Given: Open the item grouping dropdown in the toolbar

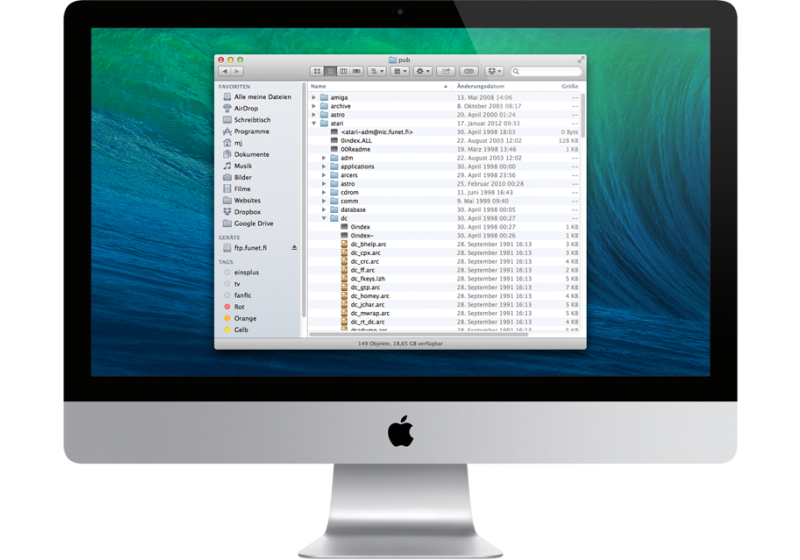Looking at the screenshot, I should pos(399,71).
